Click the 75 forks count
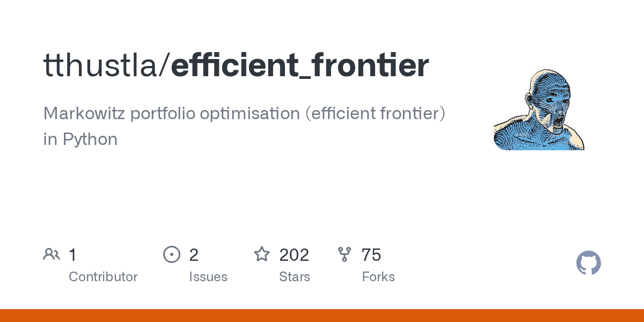The height and width of the screenshot is (322, 644). (x=371, y=254)
